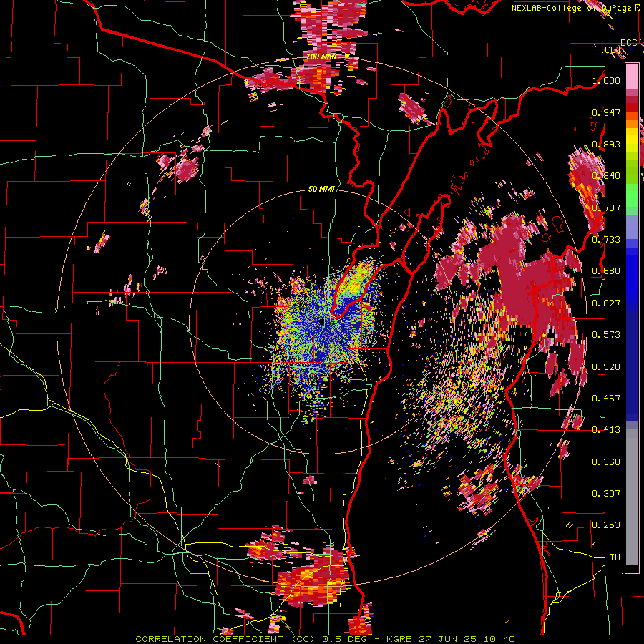
Task: Select the 0.893 scale value
Action: coord(606,144)
